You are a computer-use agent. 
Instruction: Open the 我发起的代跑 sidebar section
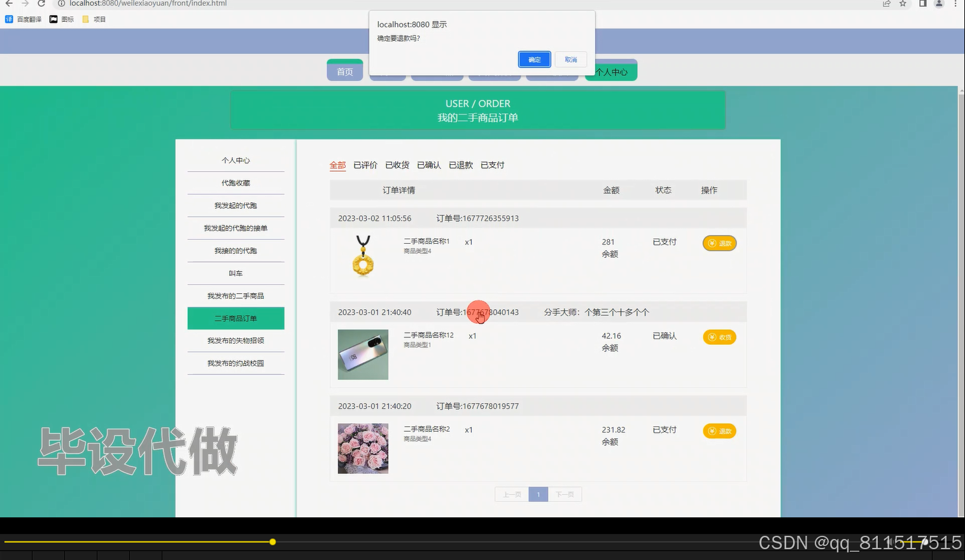[x=236, y=205]
